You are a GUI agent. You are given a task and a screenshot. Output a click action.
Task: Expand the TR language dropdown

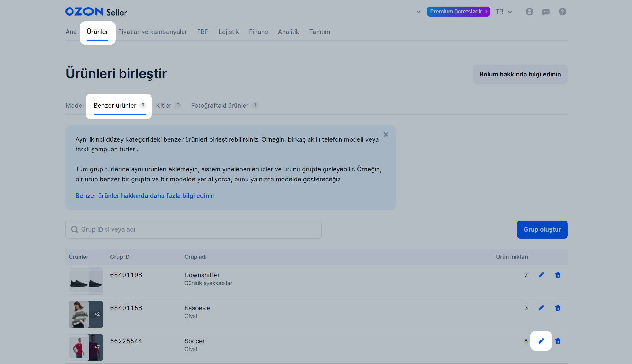(x=504, y=12)
